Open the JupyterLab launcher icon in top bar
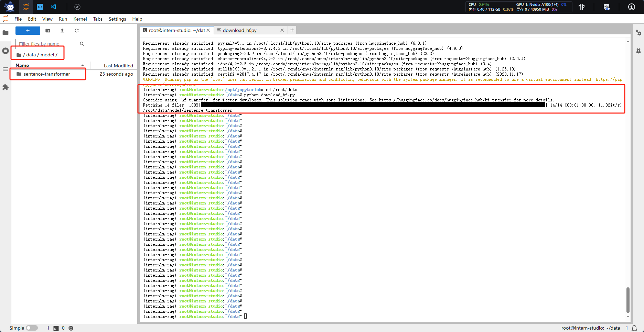 point(26,7)
